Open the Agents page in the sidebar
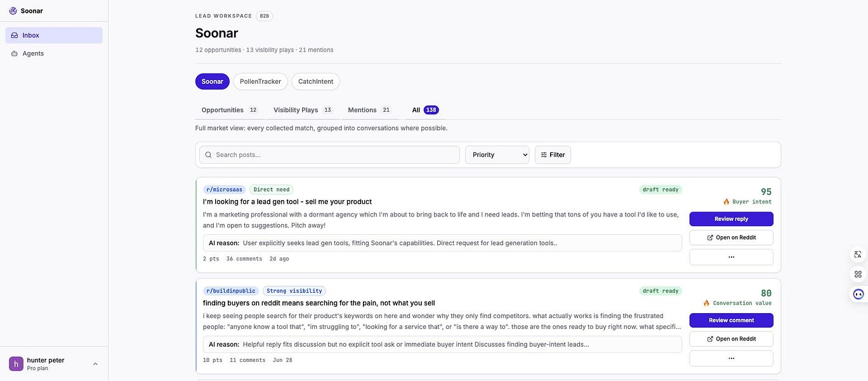The width and height of the screenshot is (868, 381). point(54,53)
